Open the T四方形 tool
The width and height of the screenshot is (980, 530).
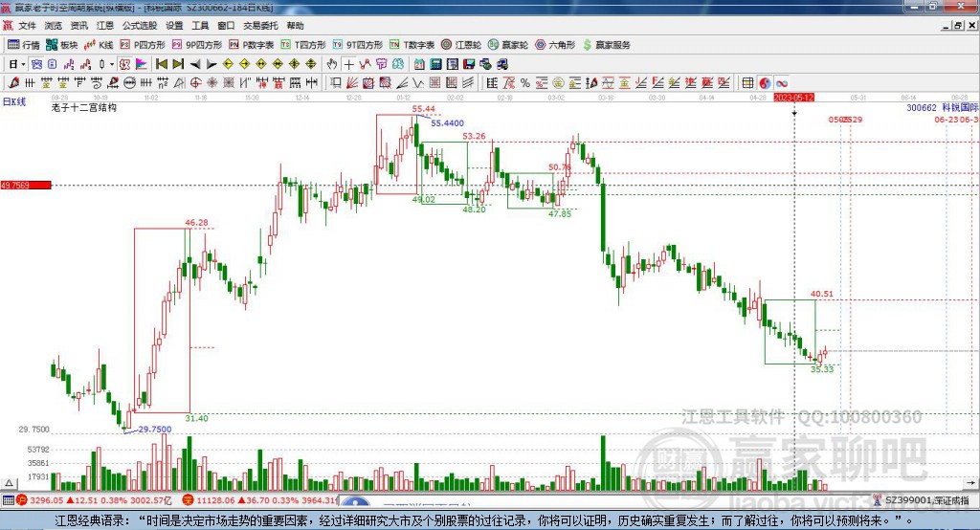pos(303,45)
